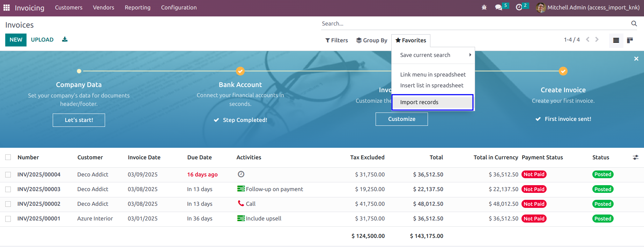Click the download icon next to UPLOAD
Image resolution: width=644 pixels, height=247 pixels.
(65, 39)
